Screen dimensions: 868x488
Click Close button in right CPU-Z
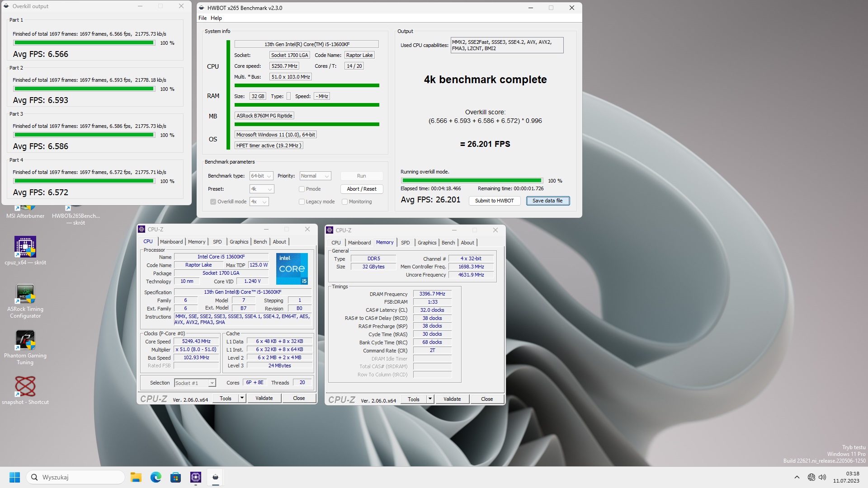pyautogui.click(x=487, y=399)
